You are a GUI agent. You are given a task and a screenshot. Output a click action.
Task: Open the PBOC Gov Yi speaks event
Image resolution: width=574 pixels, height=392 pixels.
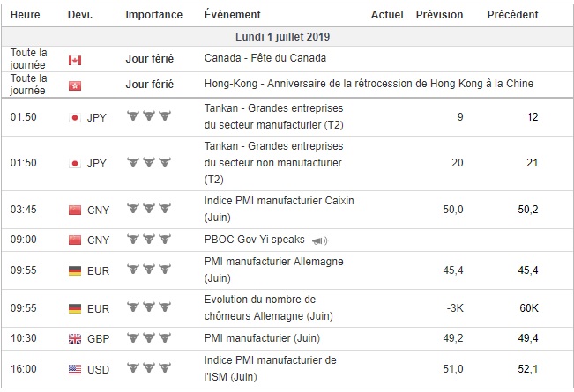point(256,240)
